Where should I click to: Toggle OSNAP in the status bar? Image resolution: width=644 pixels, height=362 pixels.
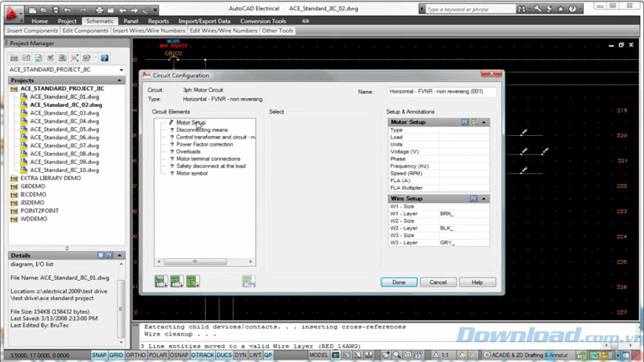179,355
